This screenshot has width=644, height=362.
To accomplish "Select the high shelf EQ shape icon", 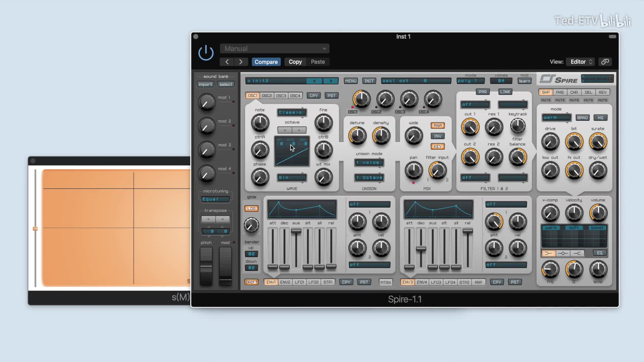I will click(577, 253).
